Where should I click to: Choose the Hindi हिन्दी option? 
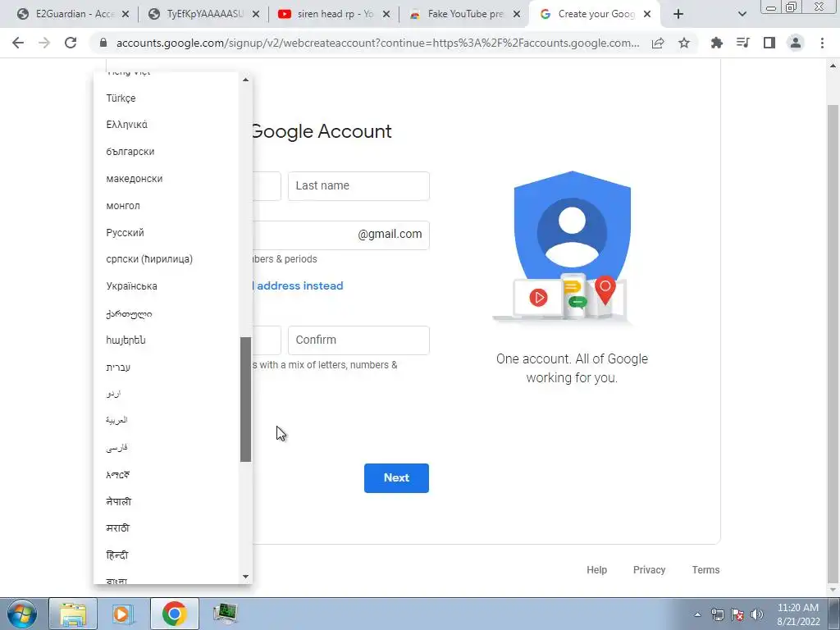[x=166, y=555]
